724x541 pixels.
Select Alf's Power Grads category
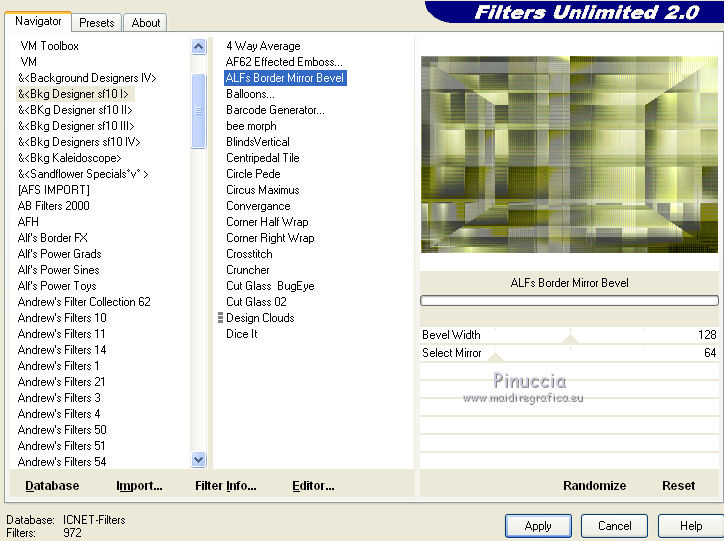60,254
